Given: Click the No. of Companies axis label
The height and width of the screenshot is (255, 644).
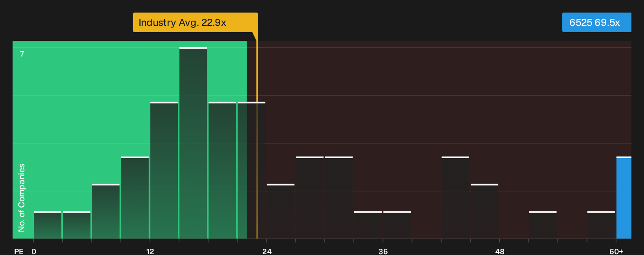Looking at the screenshot, I should point(22,198).
